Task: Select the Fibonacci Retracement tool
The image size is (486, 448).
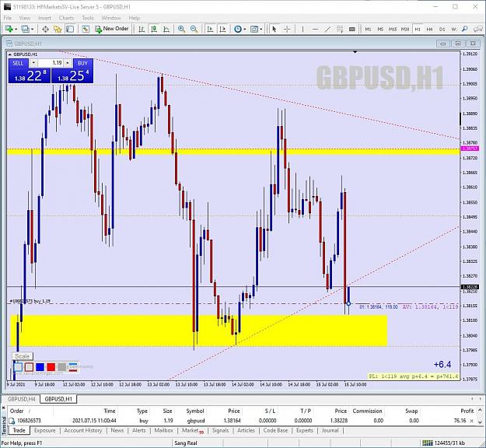Action: [340, 29]
